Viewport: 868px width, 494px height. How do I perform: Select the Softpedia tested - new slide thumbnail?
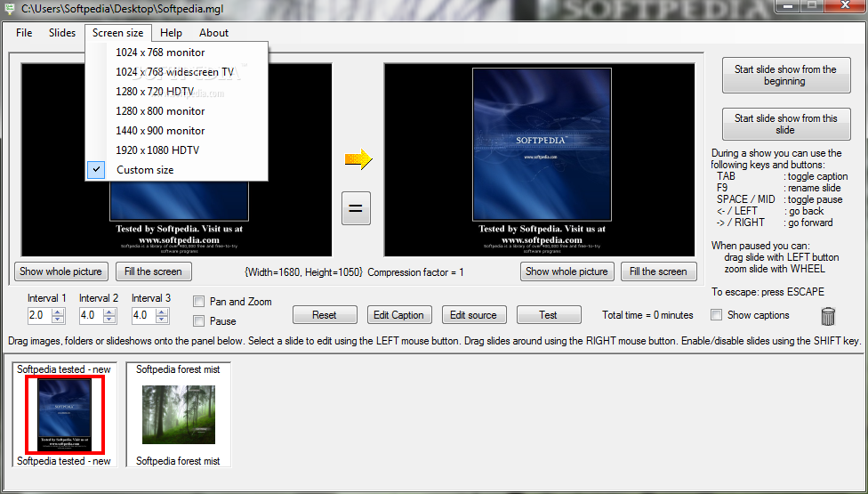tap(64, 414)
